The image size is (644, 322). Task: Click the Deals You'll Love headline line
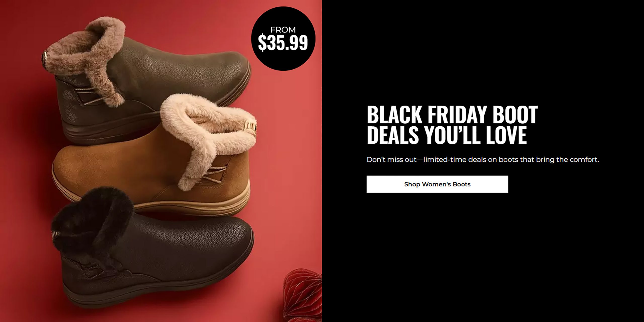[x=447, y=135]
